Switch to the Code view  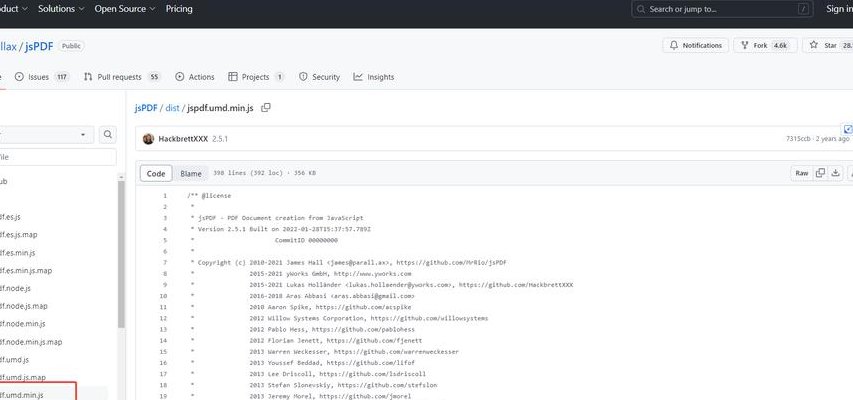(x=156, y=173)
